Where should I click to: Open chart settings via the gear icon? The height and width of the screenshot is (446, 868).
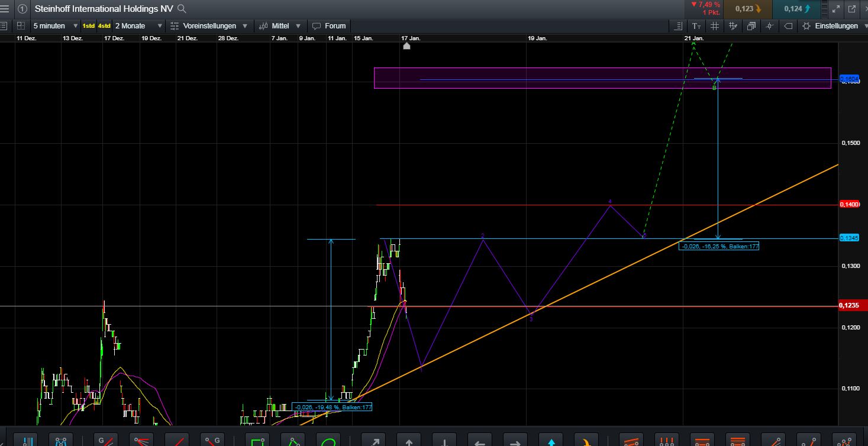(806, 25)
